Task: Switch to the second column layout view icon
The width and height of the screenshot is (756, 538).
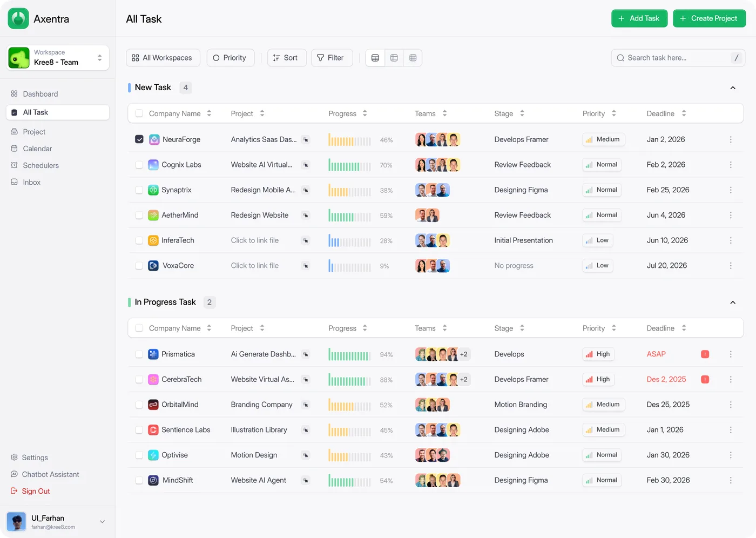Action: 394,58
